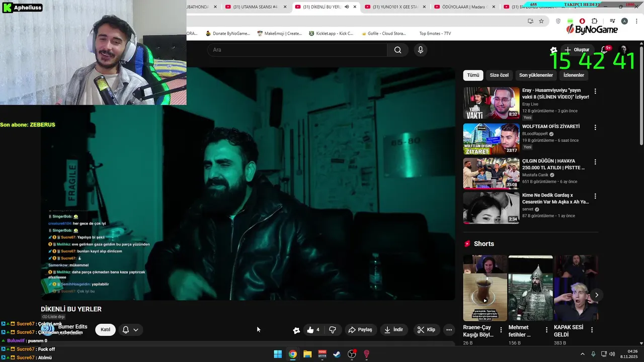The width and height of the screenshot is (644, 362).
Task: Expand the notification preference chevron
Action: point(136,330)
